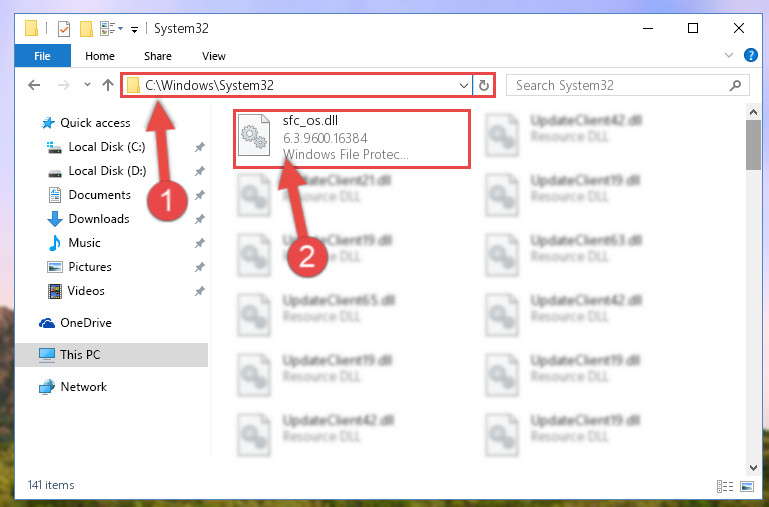This screenshot has width=769, height=507.
Task: Unpin Downloads from Quick access
Action: [200, 219]
